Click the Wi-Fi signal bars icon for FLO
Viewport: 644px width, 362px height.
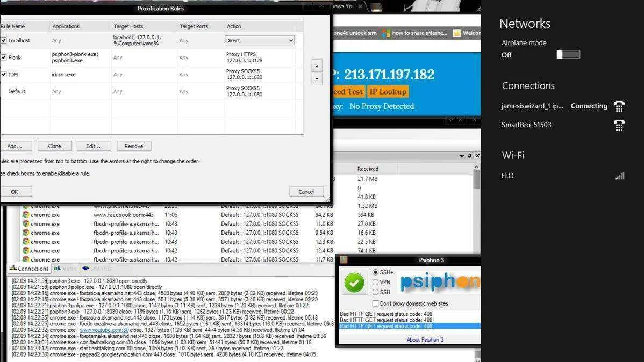pos(619,176)
